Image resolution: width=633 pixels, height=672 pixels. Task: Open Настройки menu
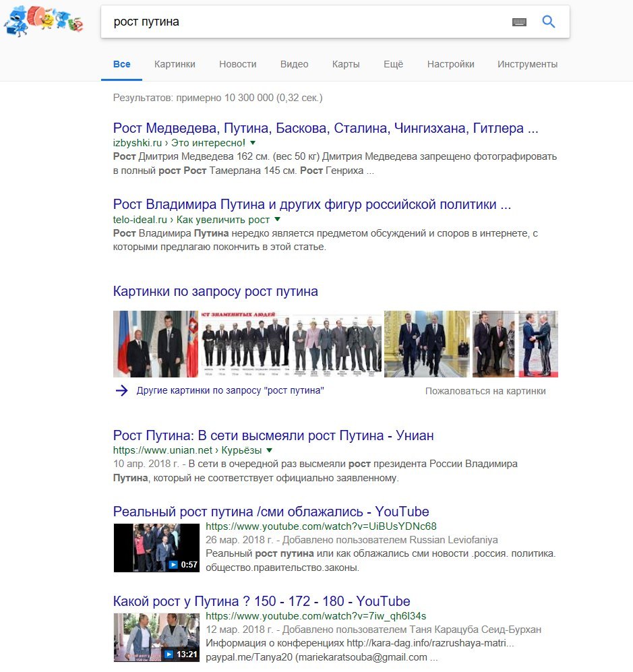(451, 64)
